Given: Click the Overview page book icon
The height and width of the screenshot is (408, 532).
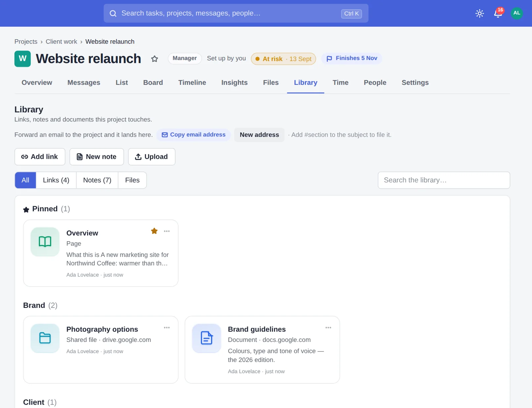Looking at the screenshot, I should (45, 242).
